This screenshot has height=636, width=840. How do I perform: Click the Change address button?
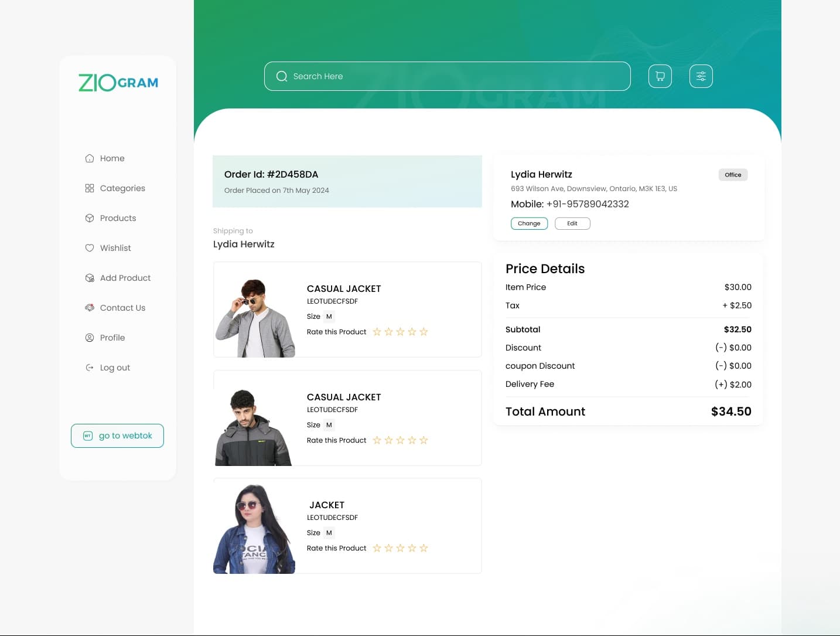[x=529, y=223]
